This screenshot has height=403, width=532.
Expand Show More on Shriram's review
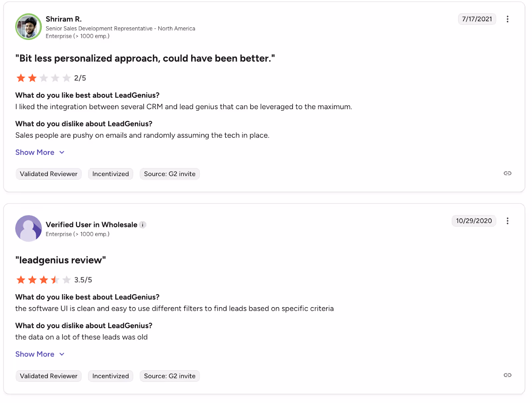tap(35, 152)
